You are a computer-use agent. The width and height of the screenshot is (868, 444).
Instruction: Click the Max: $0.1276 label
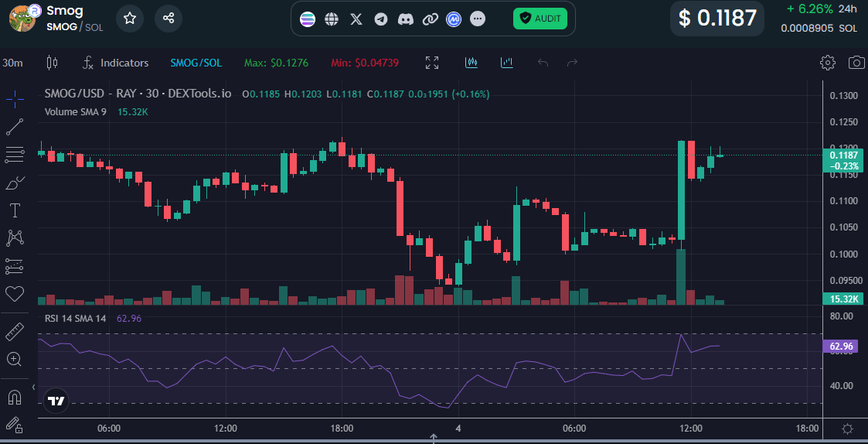[x=276, y=63]
